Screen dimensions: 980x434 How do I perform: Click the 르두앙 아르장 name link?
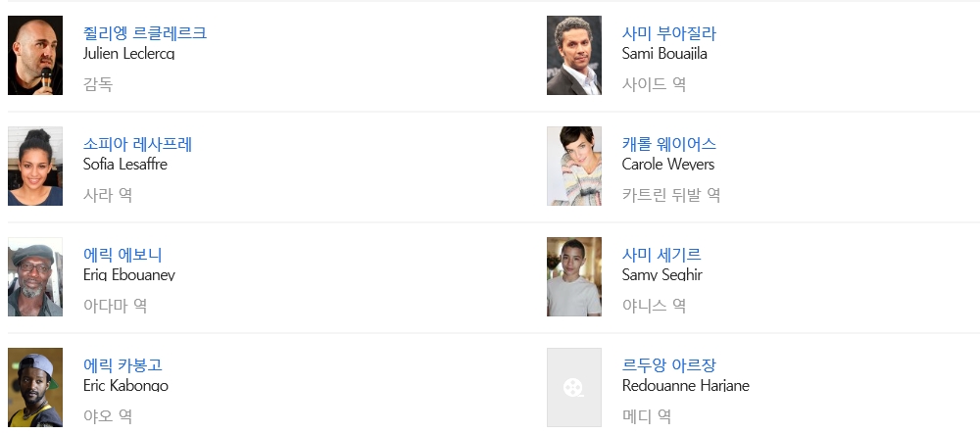coord(669,365)
